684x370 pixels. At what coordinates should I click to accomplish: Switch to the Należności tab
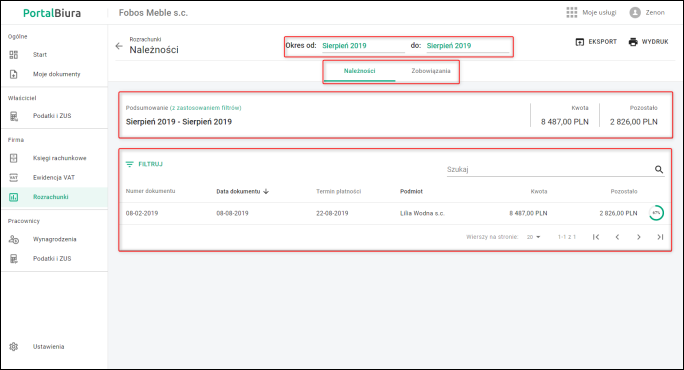point(359,71)
